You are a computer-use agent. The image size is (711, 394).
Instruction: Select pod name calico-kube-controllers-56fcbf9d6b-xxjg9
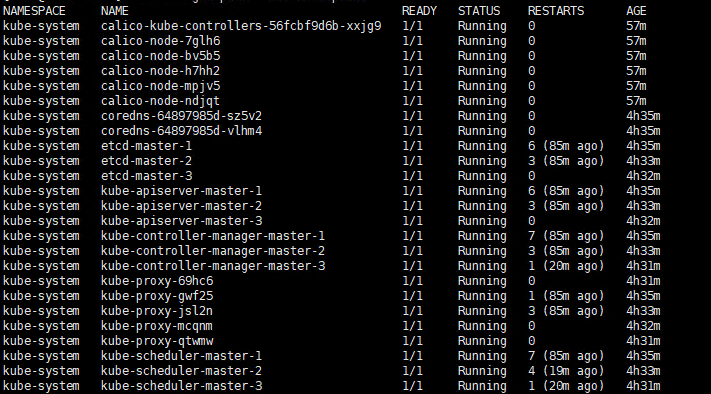pos(241,26)
